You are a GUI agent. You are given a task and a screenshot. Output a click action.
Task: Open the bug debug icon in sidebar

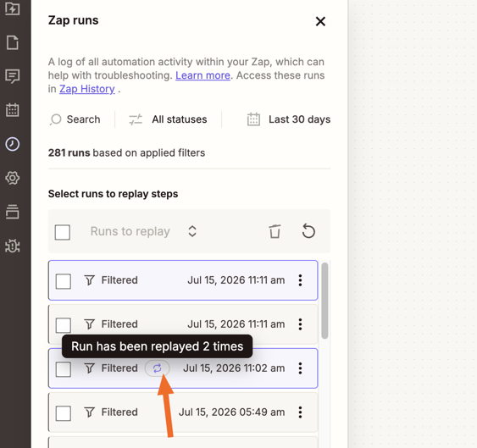[13, 246]
